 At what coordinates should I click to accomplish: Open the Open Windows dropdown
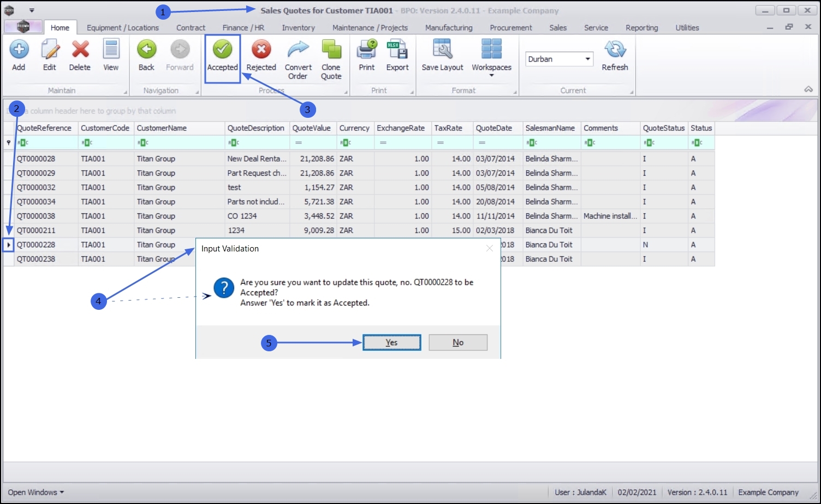[x=35, y=492]
